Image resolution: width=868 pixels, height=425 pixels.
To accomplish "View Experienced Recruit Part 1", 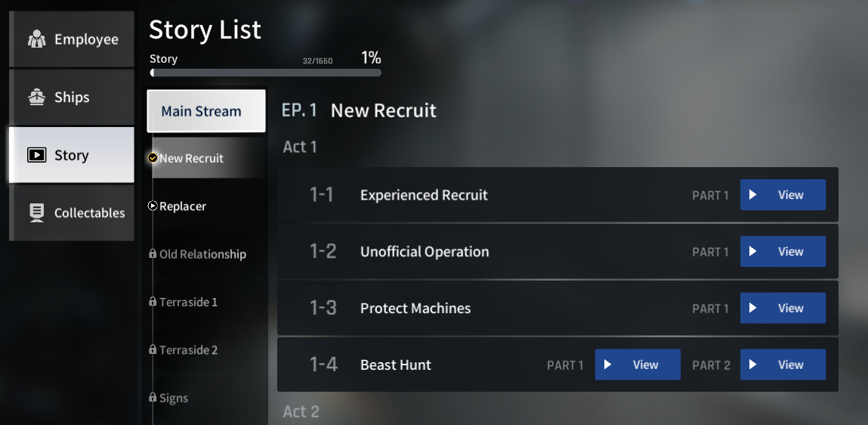I will pos(782,195).
